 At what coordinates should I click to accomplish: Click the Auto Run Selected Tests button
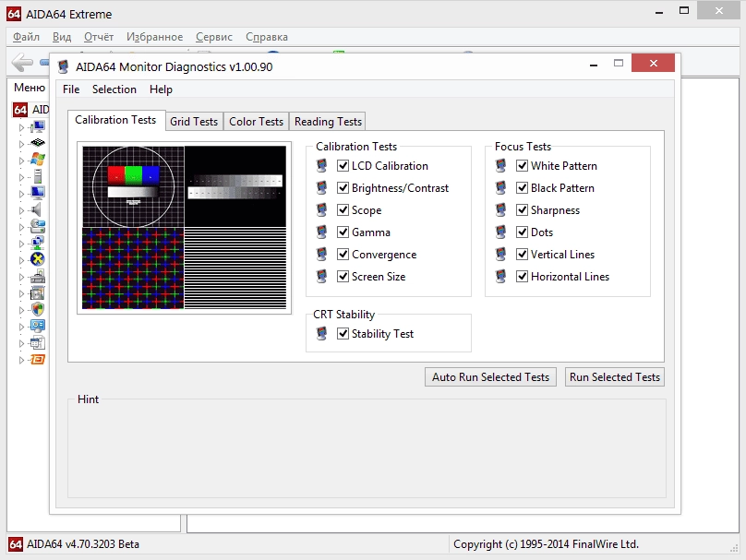coord(490,377)
